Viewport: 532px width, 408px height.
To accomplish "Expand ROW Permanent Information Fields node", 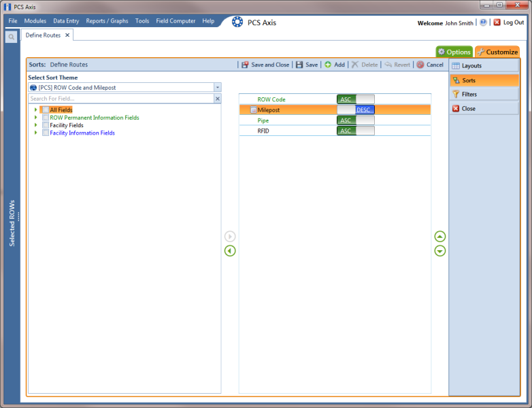I will pyautogui.click(x=35, y=118).
